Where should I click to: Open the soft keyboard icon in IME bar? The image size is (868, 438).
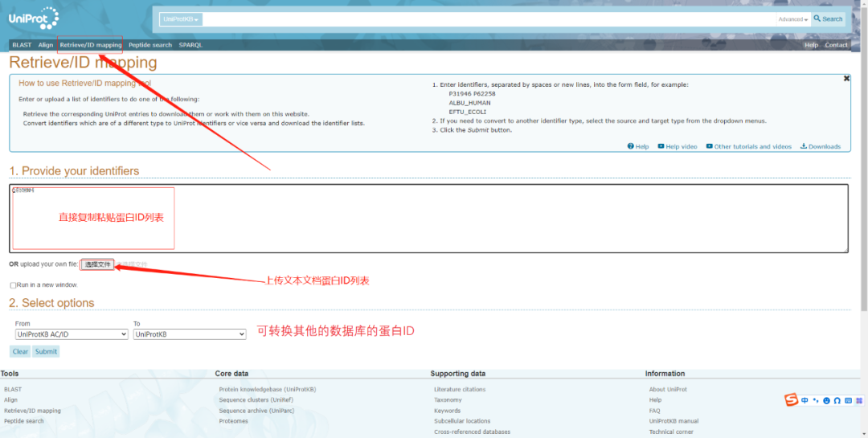point(847,400)
